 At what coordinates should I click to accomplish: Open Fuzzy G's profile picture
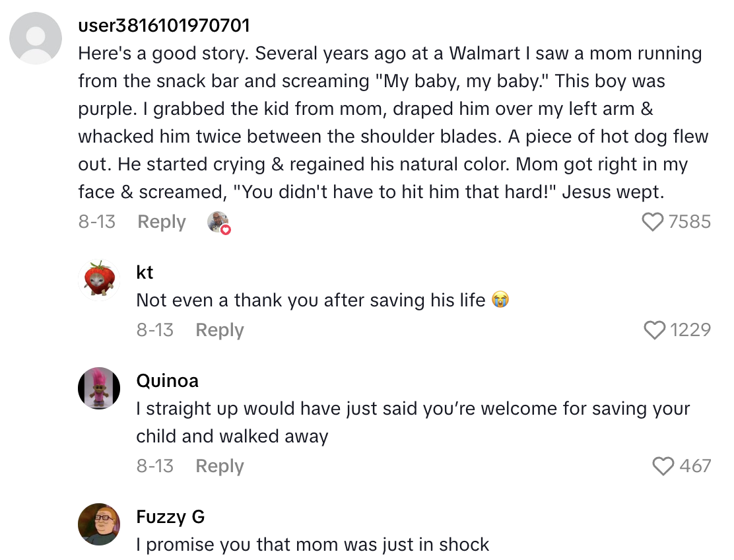click(98, 525)
